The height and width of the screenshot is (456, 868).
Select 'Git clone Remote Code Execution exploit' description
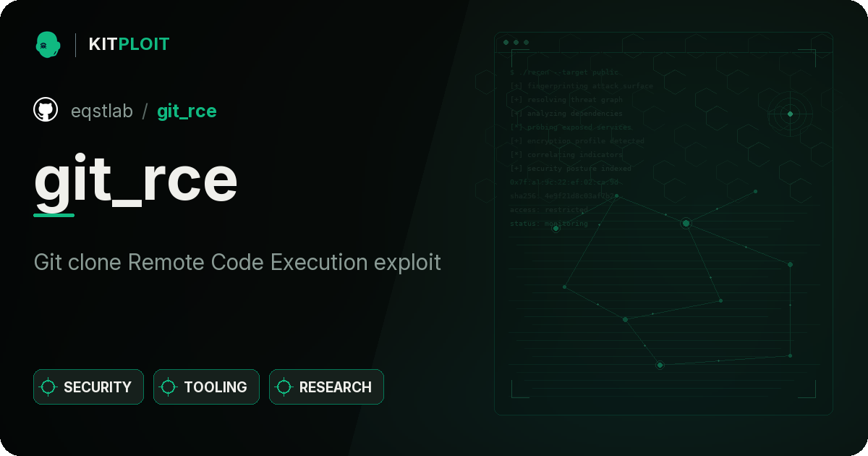pos(237,262)
